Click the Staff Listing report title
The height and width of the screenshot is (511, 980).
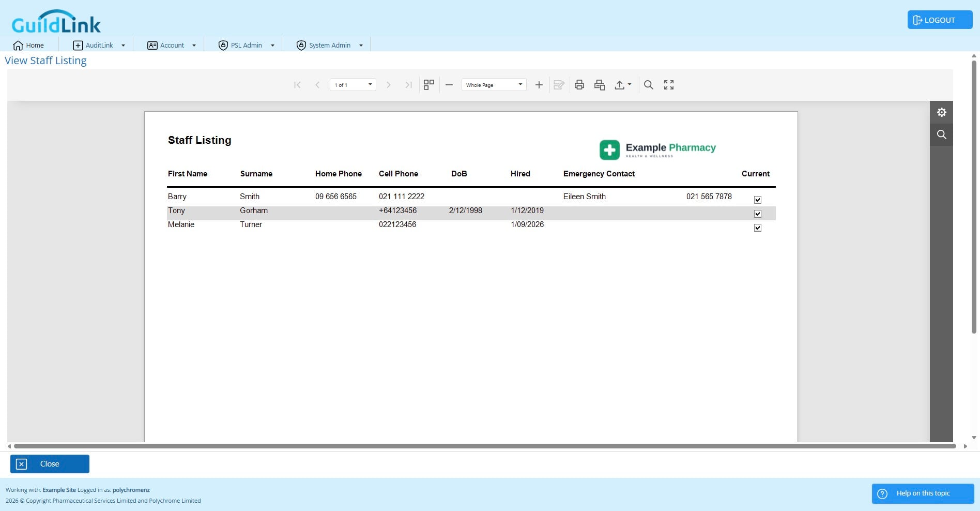pos(200,140)
